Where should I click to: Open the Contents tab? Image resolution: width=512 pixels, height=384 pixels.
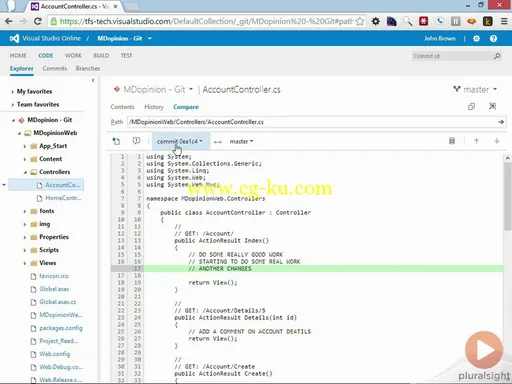pos(122,107)
